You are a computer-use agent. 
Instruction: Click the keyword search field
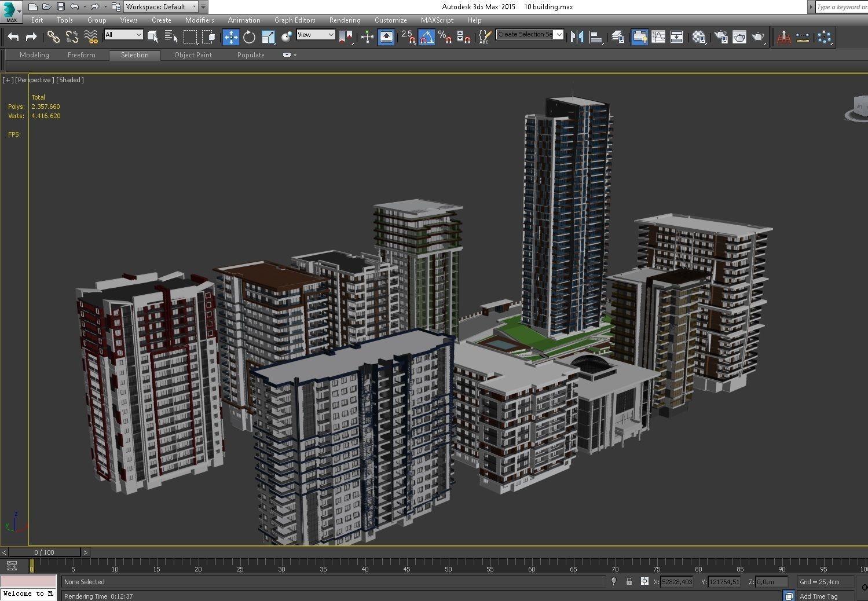click(842, 7)
